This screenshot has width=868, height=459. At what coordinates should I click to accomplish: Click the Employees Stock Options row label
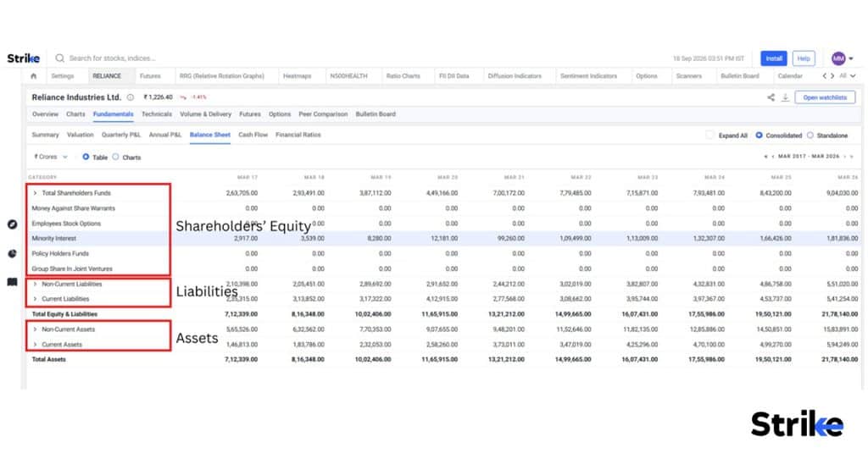(x=66, y=224)
